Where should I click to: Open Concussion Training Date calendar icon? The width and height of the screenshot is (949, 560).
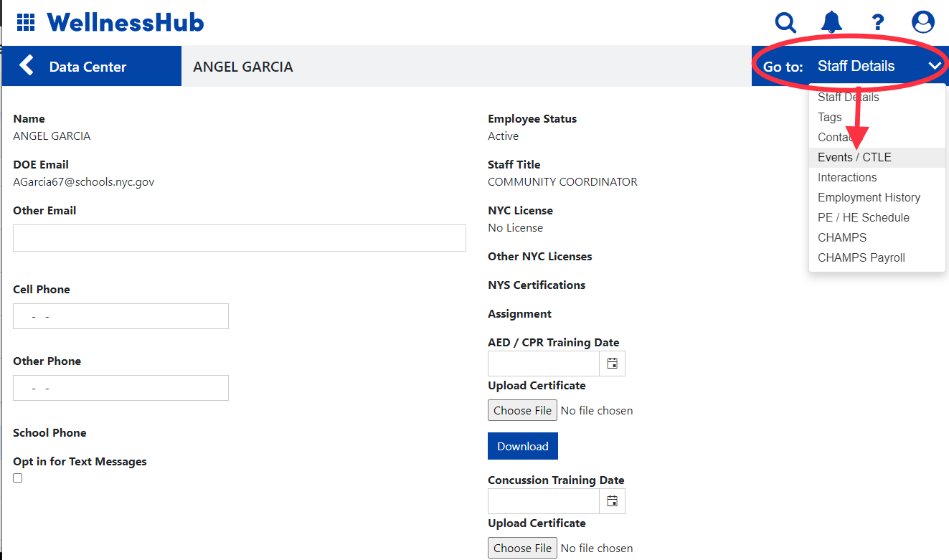[x=612, y=501]
